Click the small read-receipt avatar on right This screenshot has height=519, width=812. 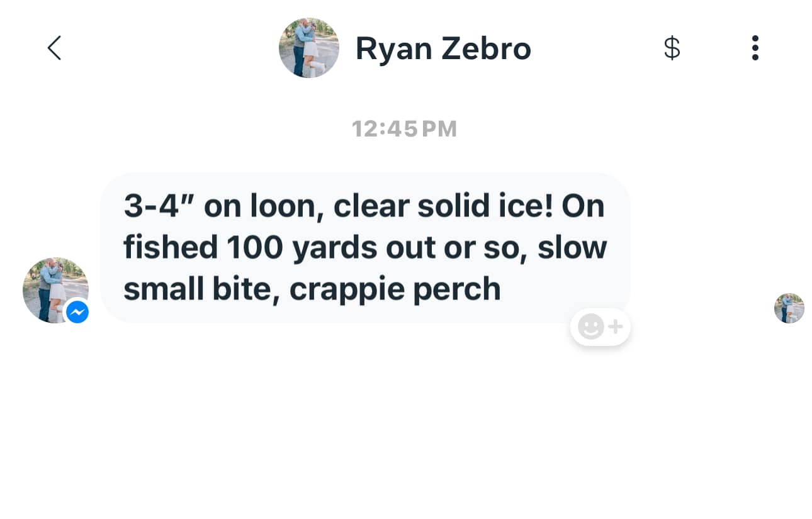coord(789,308)
